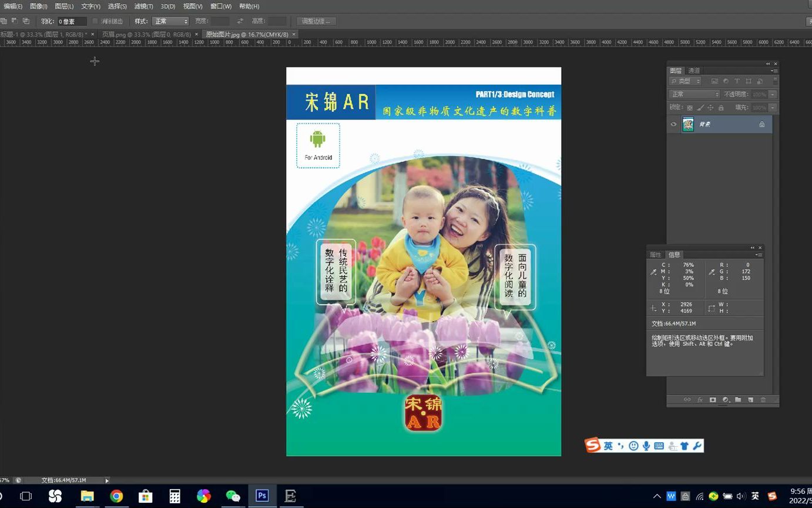Screen dimensions: 812x508
Task: Open Chrome from the Windows taskbar
Action: click(116, 496)
